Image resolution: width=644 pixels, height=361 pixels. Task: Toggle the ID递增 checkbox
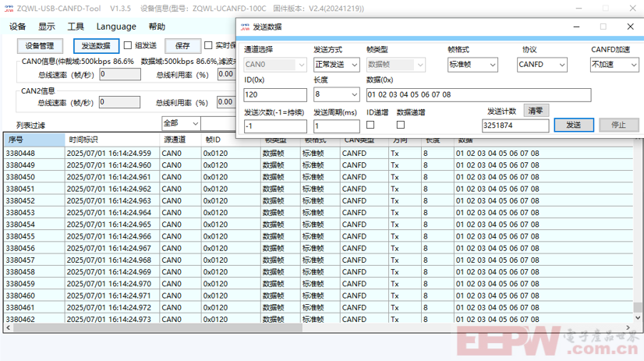370,125
